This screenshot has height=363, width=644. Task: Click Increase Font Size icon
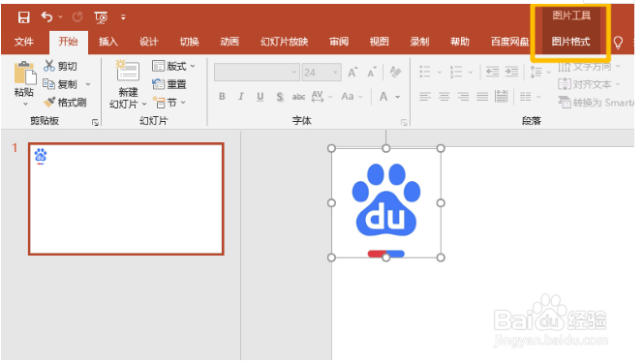(353, 73)
